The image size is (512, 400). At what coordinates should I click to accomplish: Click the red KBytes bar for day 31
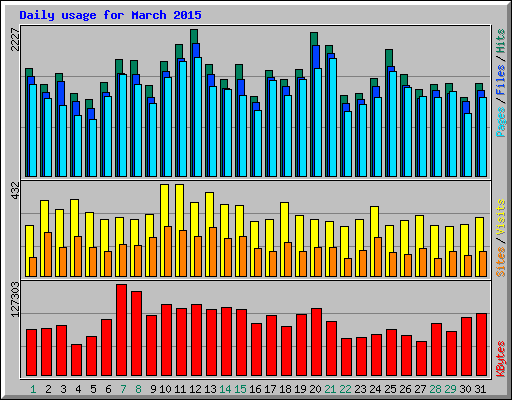click(x=481, y=345)
